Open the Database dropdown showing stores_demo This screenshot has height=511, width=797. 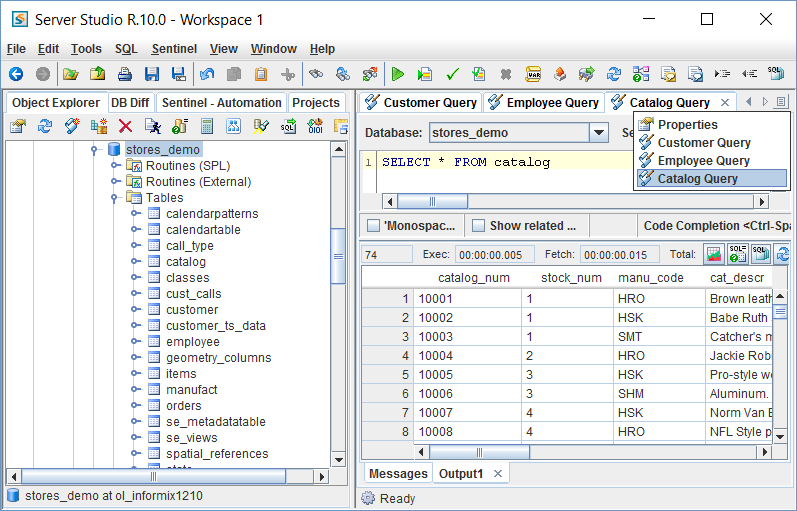click(x=598, y=132)
